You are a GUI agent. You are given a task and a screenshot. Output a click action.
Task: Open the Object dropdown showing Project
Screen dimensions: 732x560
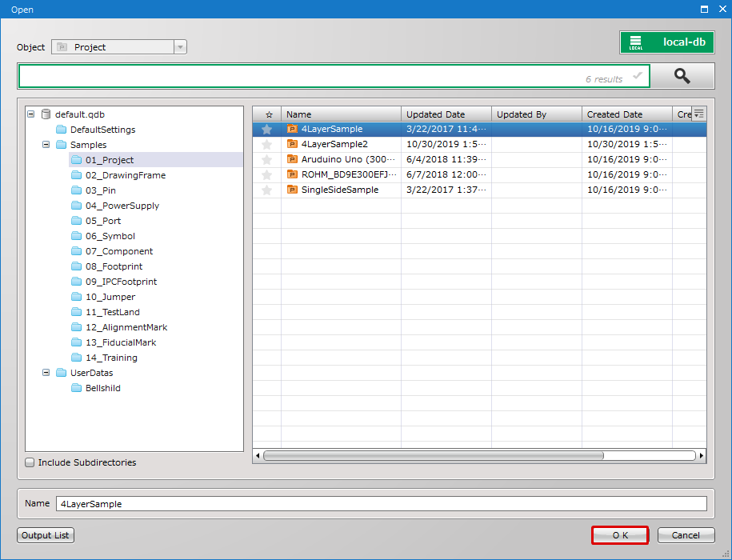[x=180, y=46]
